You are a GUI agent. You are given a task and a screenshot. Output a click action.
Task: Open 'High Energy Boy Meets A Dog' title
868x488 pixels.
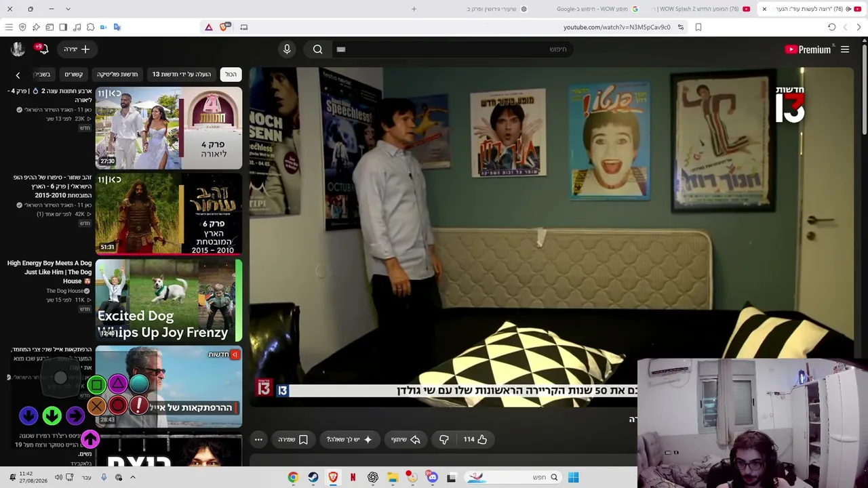click(x=50, y=272)
